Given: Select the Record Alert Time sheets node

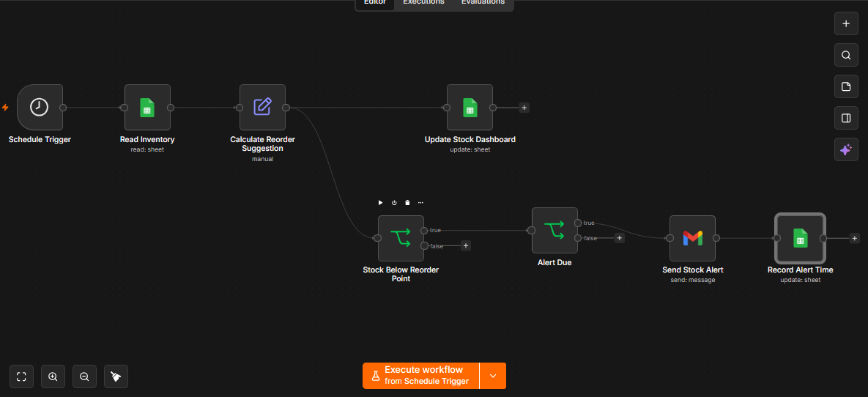Looking at the screenshot, I should tap(800, 238).
